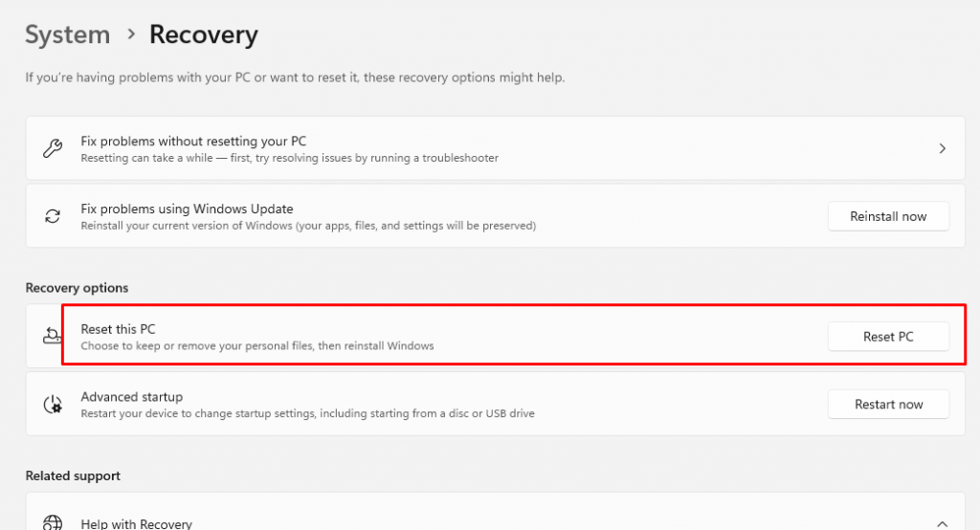This screenshot has height=530, width=980.
Task: Select the Reset this PC title text
Action: point(118,329)
